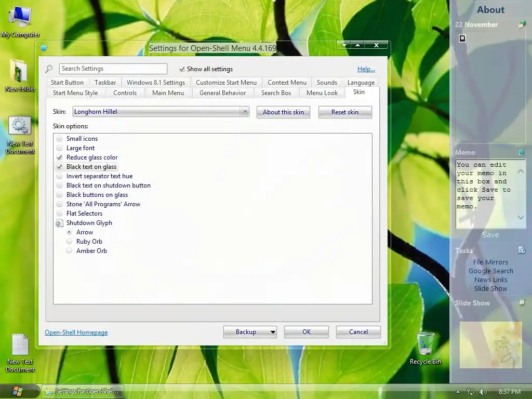Open Google Search sidebar link
532x399 pixels.
click(x=490, y=271)
